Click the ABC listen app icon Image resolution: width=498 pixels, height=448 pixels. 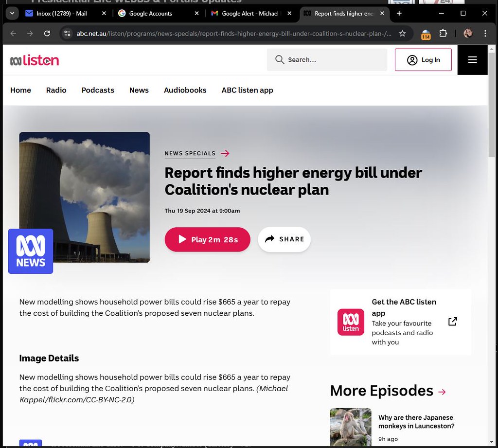(351, 322)
